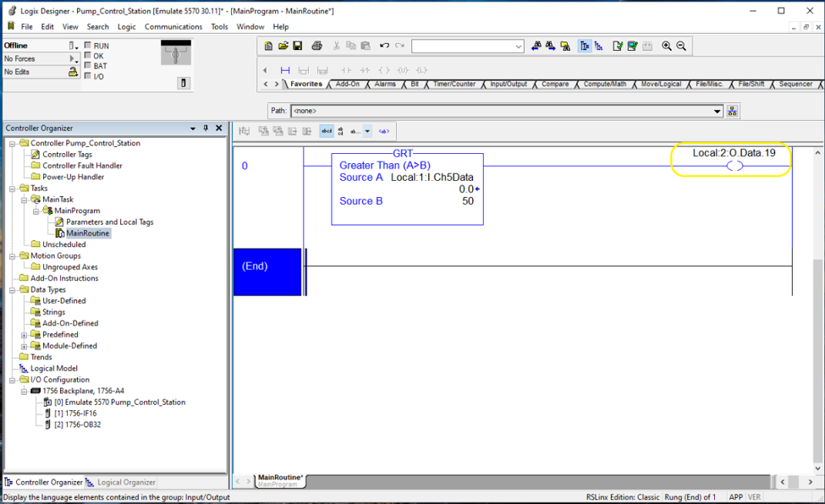
Task: Zoom out on the ladder view
Action: 681,47
